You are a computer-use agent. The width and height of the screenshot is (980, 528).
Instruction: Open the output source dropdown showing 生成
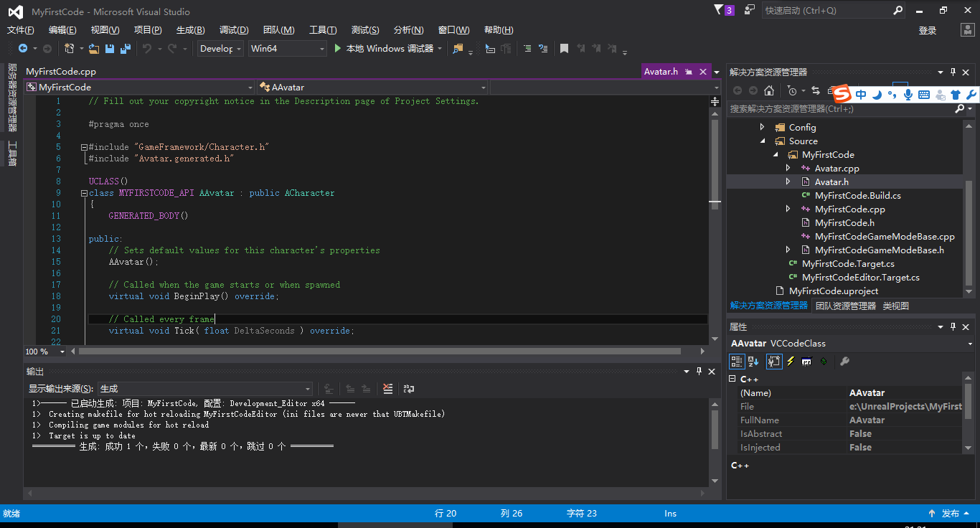click(204, 388)
